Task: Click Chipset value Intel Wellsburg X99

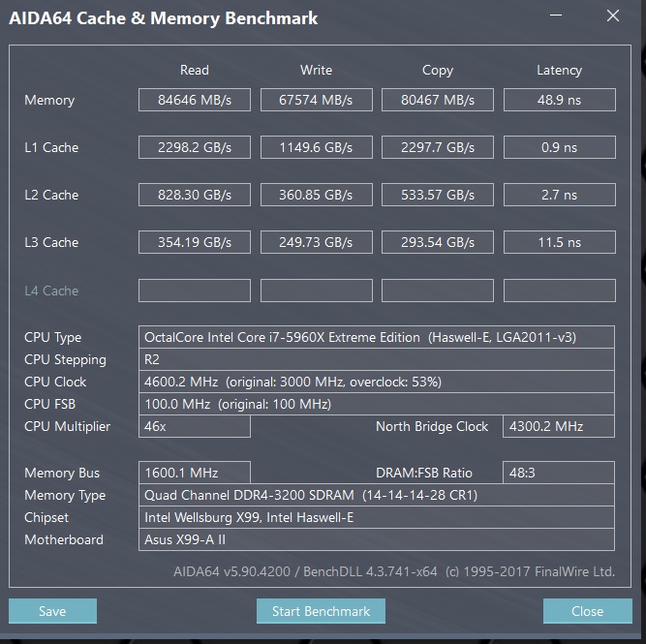Action: coord(377,517)
